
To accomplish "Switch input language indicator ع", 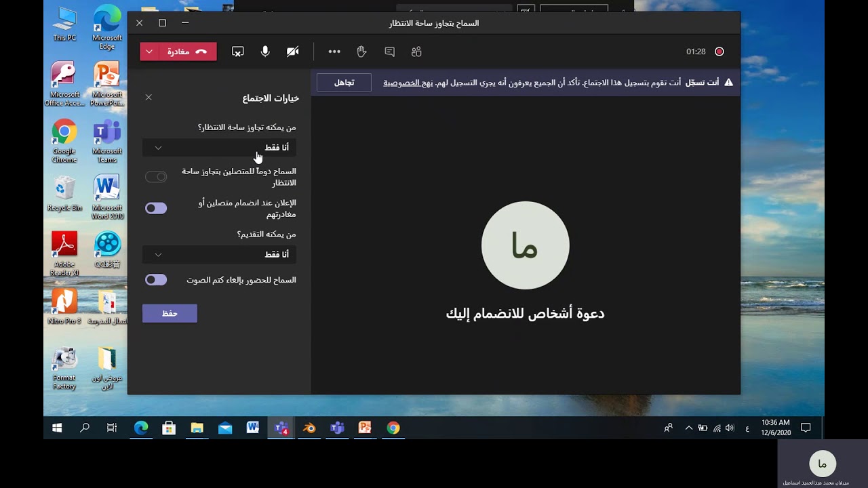I will coord(747,428).
